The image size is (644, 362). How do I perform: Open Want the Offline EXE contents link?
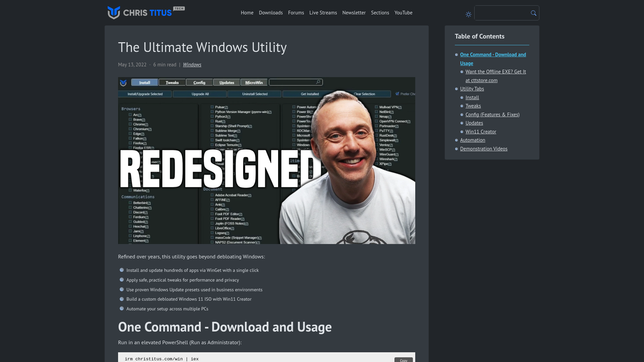(496, 76)
